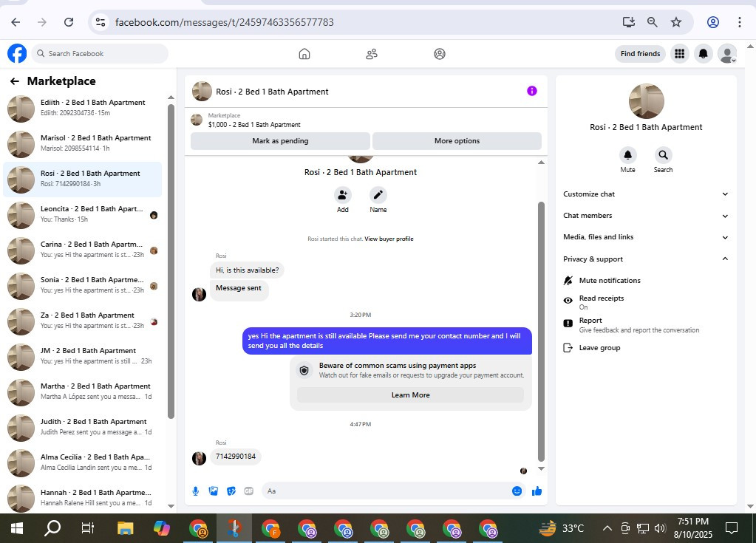Reload the page
Screen dimensions: 756x543
[69, 22]
